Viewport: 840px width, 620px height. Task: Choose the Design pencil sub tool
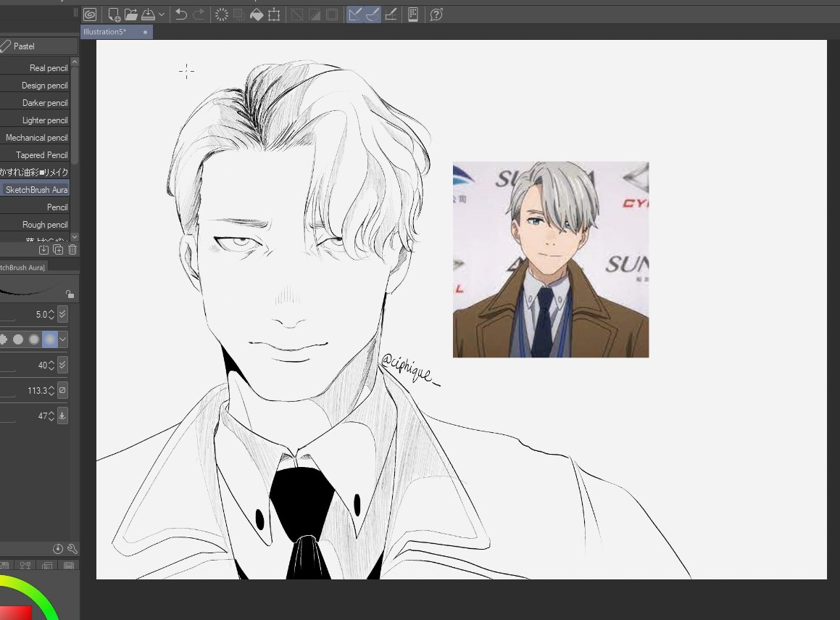[35, 85]
